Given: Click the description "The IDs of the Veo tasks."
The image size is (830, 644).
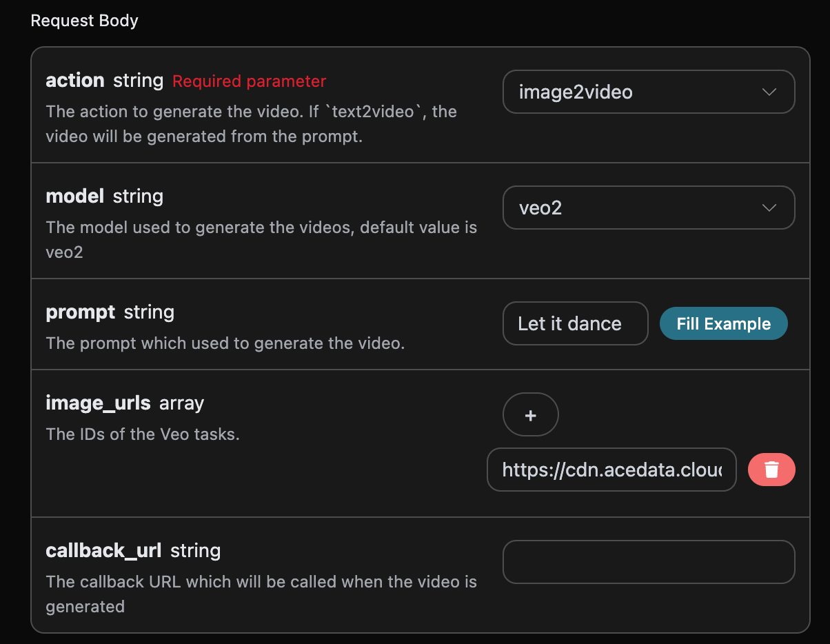Looking at the screenshot, I should [142, 434].
